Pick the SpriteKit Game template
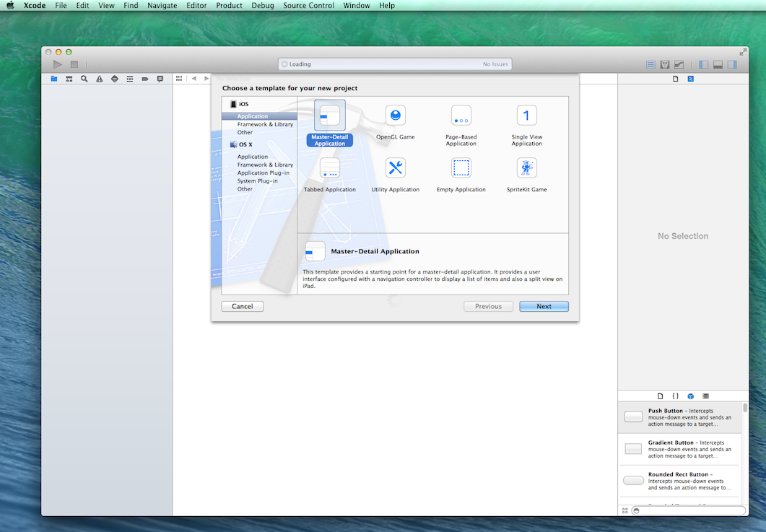 click(x=526, y=175)
